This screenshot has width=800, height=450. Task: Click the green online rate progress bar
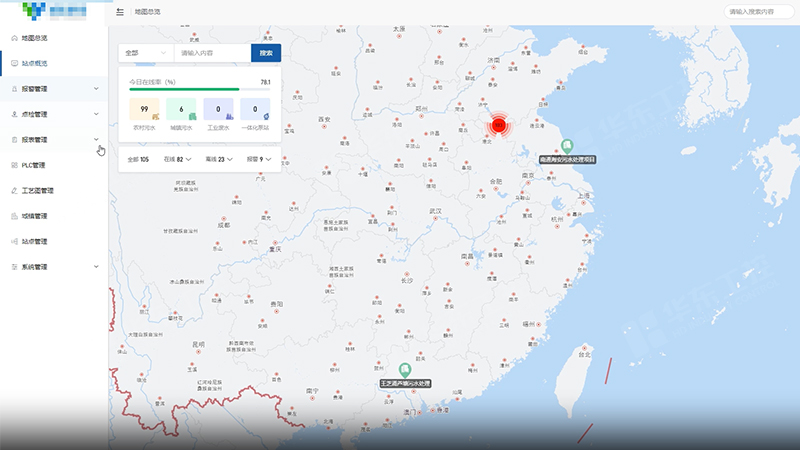tap(185, 89)
